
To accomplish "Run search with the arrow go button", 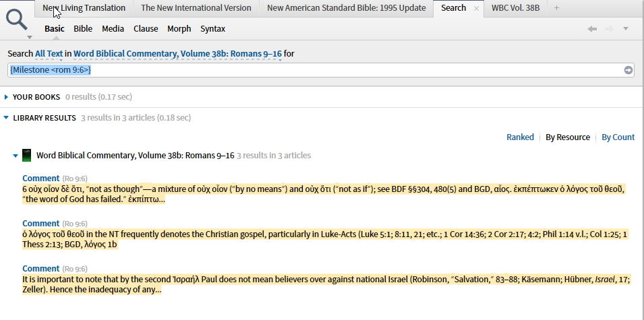I will [x=628, y=70].
